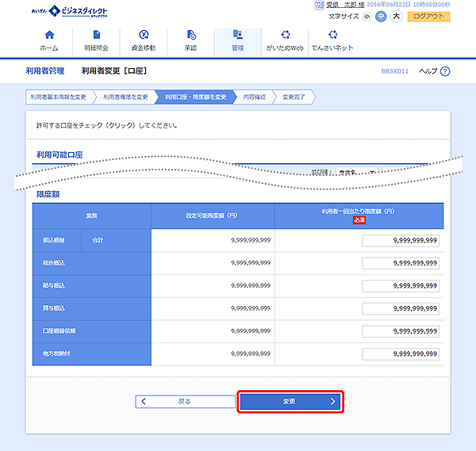Edit the 振込振替 合計 limit field
The image size is (476, 451).
(x=401, y=240)
